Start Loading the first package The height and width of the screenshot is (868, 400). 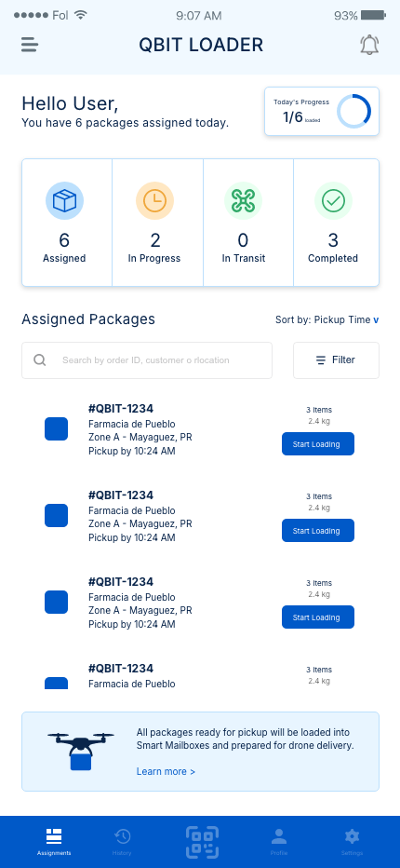point(317,444)
